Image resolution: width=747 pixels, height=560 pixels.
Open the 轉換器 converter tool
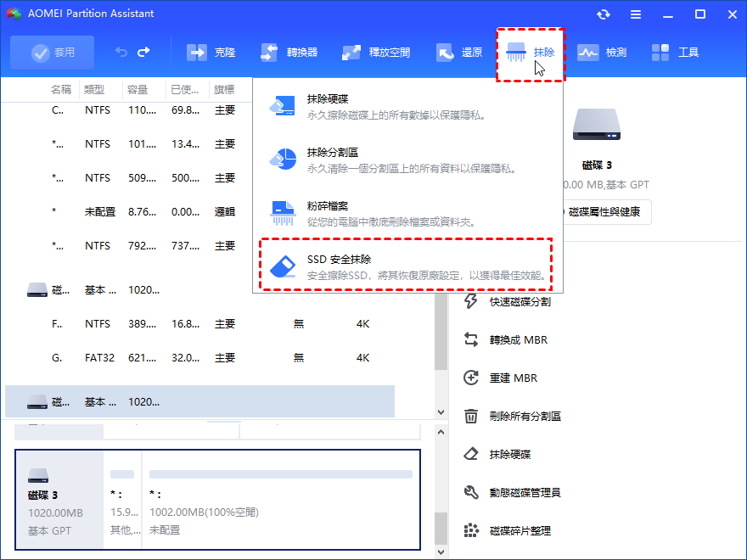(289, 53)
